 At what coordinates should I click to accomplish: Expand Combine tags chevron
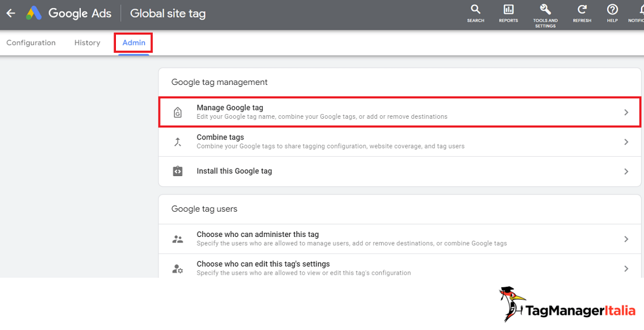pos(626,142)
